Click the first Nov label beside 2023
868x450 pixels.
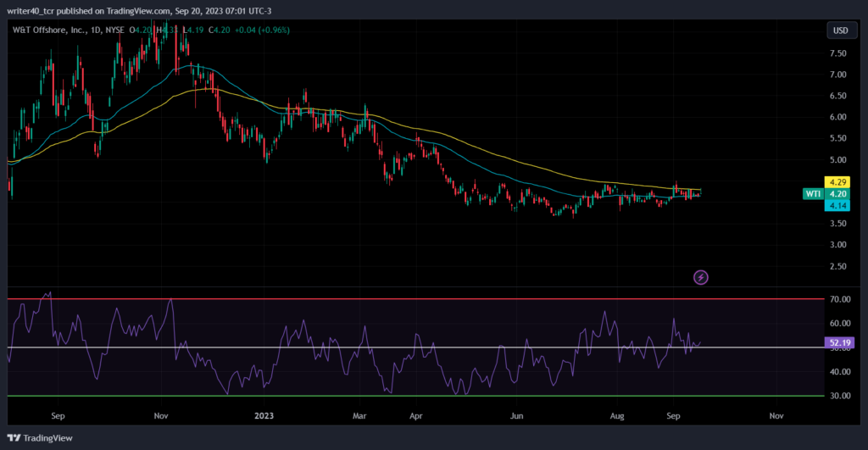pos(161,416)
